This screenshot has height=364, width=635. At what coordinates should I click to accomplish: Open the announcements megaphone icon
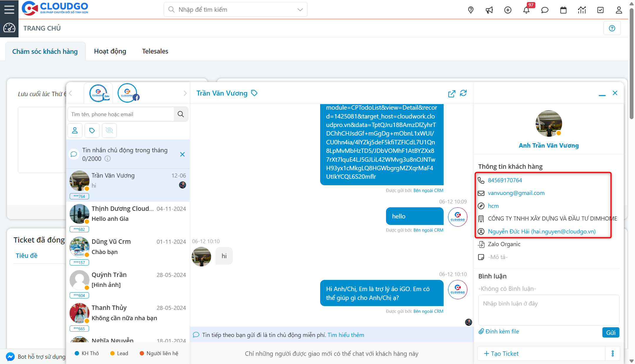(x=489, y=10)
